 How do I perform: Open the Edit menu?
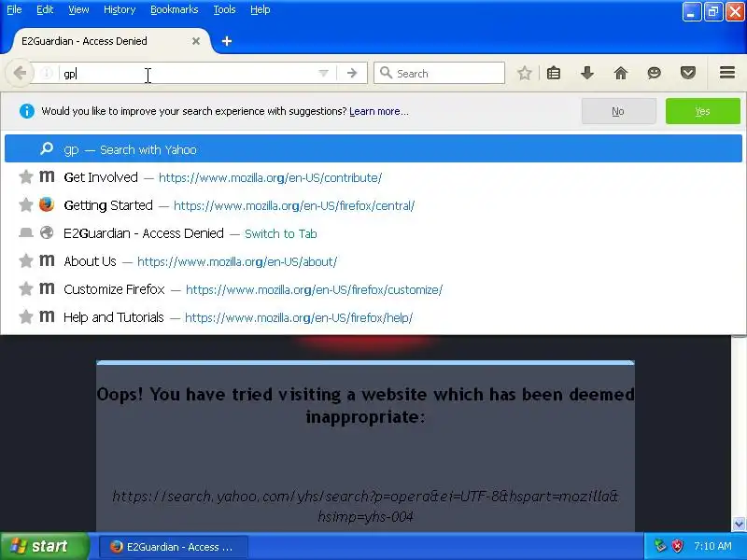pyautogui.click(x=45, y=9)
